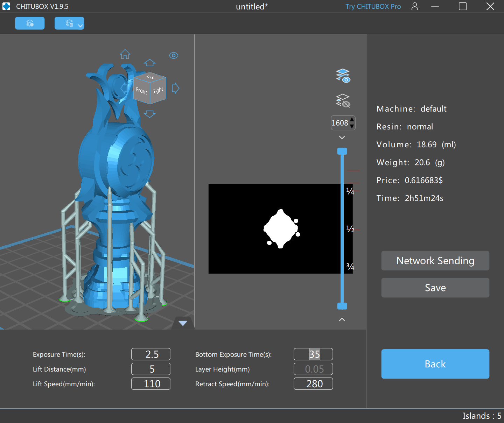Click the Exposure Time field
The image size is (504, 423).
tap(151, 354)
